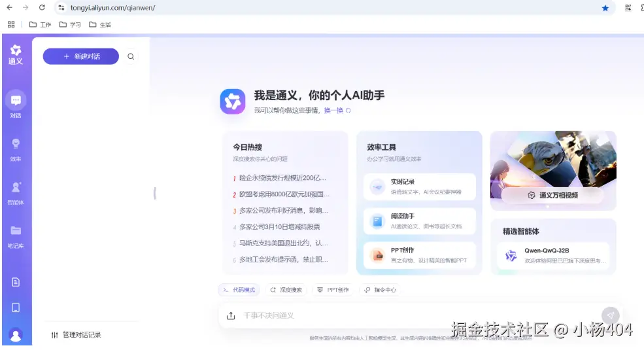Image resolution: width=644 pixels, height=350 pixels.
Task: Open hot search item 多家公司3月10日增减持股票
Action: [x=277, y=227]
